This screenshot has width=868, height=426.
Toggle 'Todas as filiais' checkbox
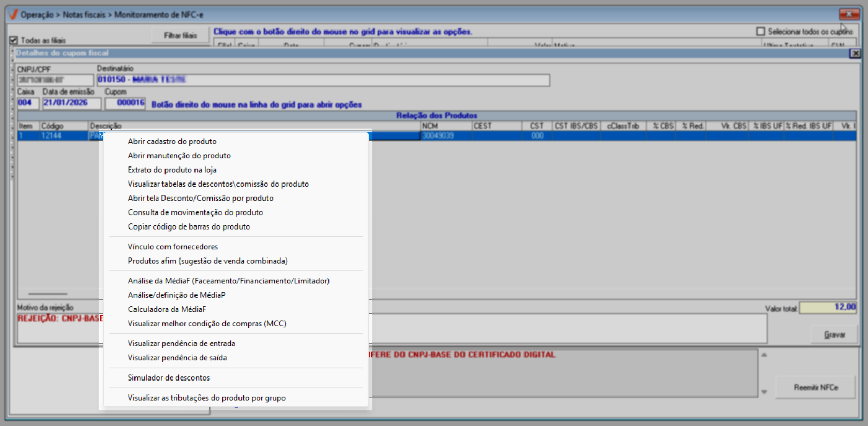(x=14, y=40)
